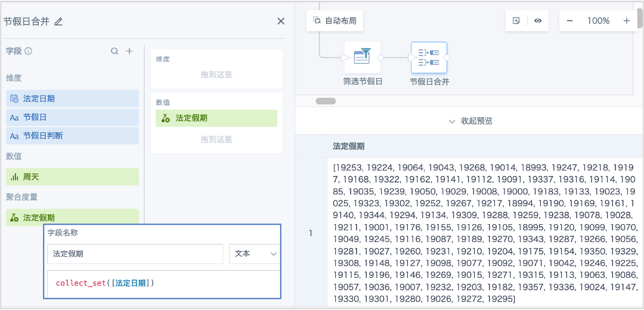Collapse the preview via 收起预览
This screenshot has height=310, width=644.
pos(470,121)
